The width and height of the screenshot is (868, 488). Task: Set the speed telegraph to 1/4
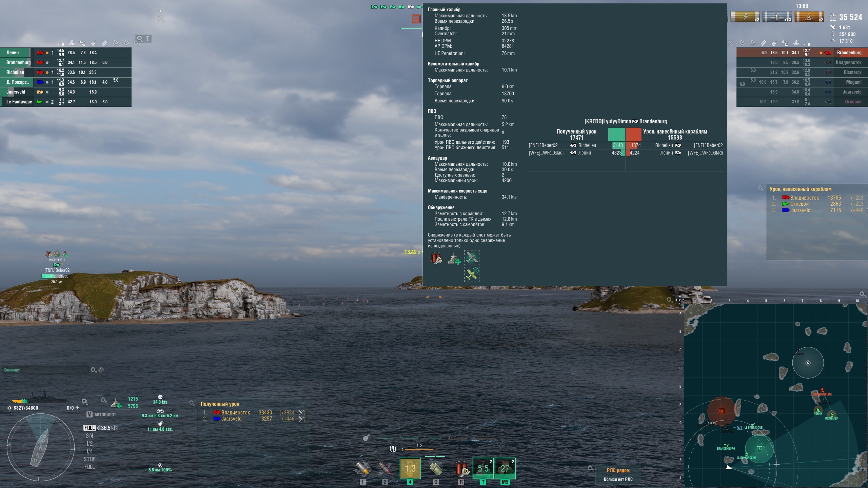(x=90, y=451)
